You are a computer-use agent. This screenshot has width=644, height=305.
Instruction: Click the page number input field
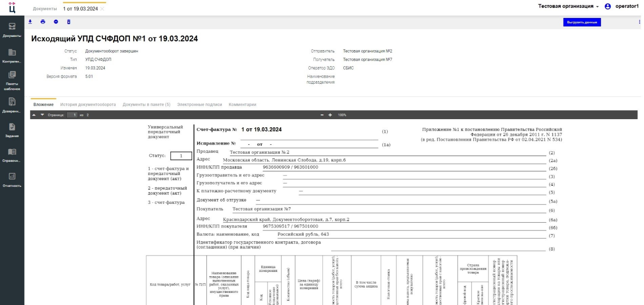coord(72,115)
